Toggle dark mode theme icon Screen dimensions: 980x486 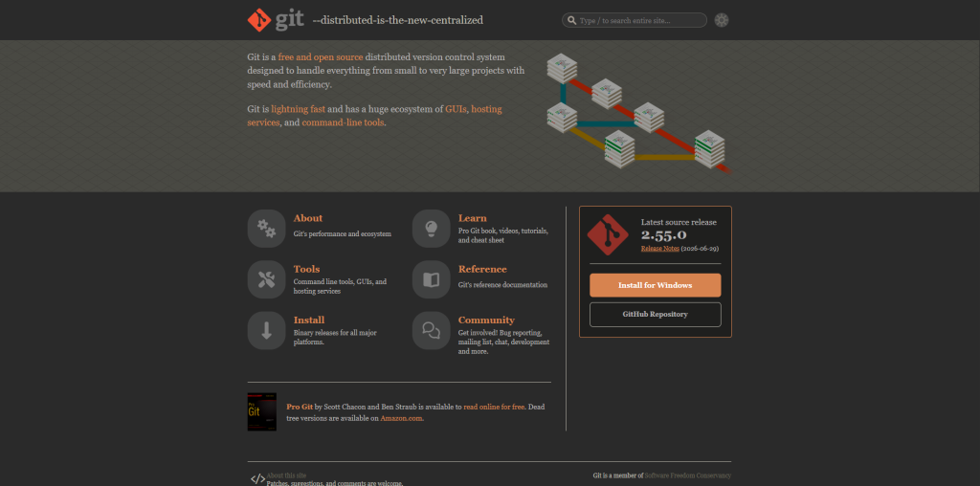click(722, 20)
